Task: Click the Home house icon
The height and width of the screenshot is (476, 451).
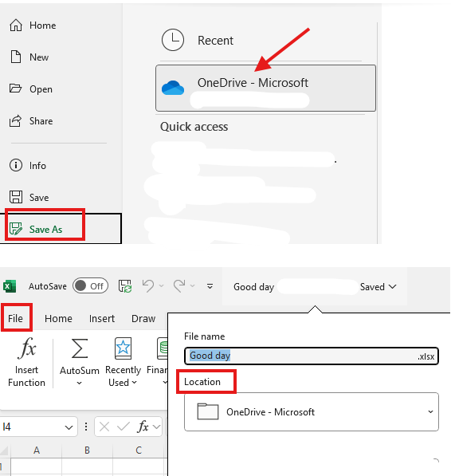Action: coord(16,25)
